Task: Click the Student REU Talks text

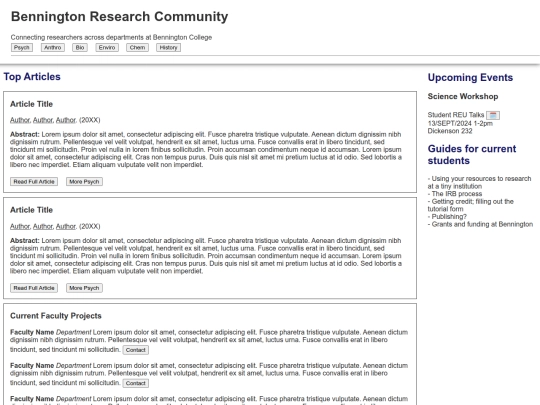Action: (x=456, y=115)
